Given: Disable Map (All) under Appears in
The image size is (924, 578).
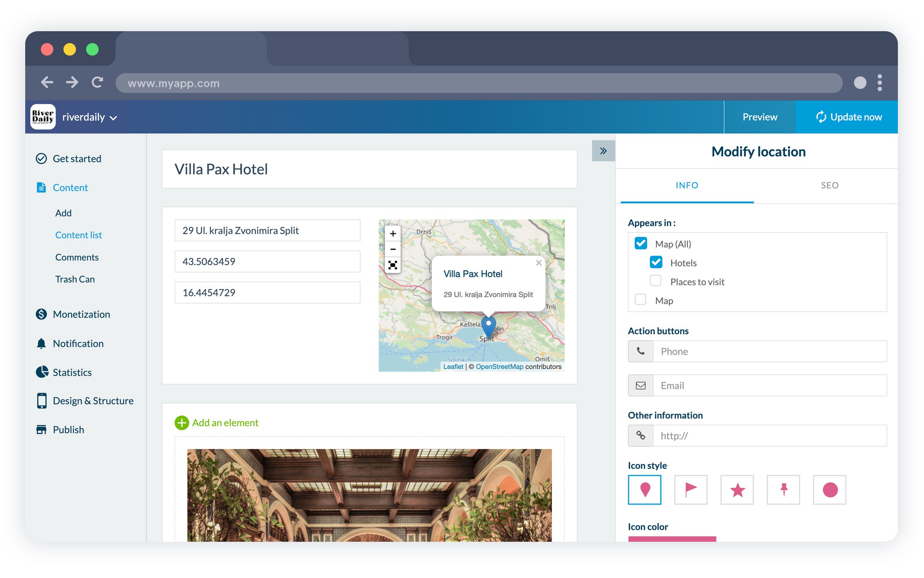Looking at the screenshot, I should 640,244.
